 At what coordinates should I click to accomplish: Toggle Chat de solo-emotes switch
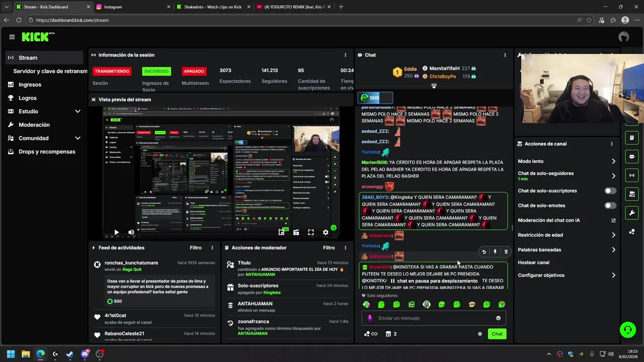(610, 206)
